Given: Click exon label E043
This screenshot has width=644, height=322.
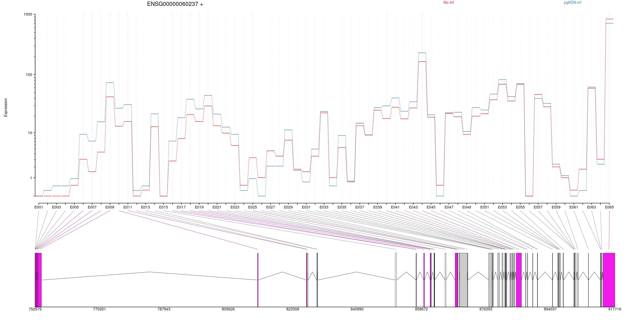Looking at the screenshot, I should pyautogui.click(x=413, y=207).
